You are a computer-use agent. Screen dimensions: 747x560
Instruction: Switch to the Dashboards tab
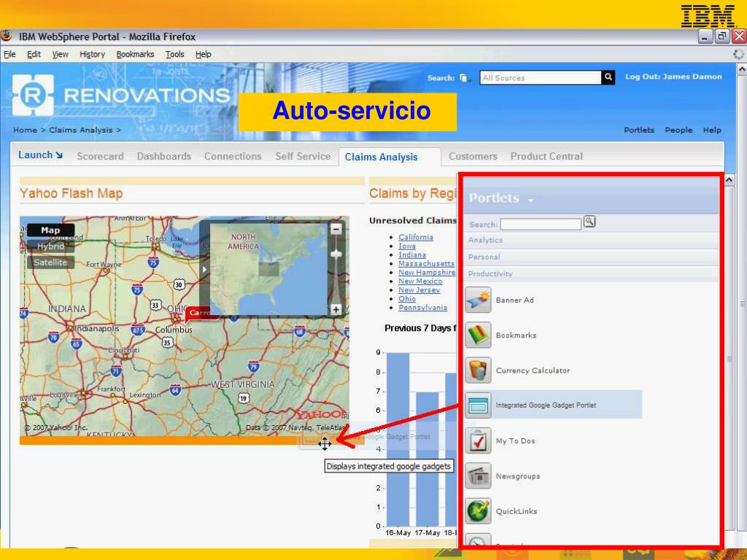(x=164, y=156)
